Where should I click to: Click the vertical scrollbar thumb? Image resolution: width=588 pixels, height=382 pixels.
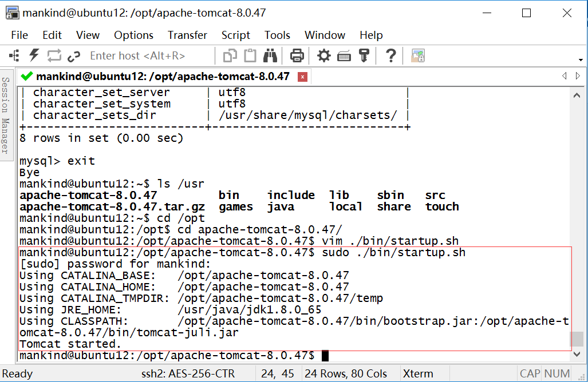577,339
